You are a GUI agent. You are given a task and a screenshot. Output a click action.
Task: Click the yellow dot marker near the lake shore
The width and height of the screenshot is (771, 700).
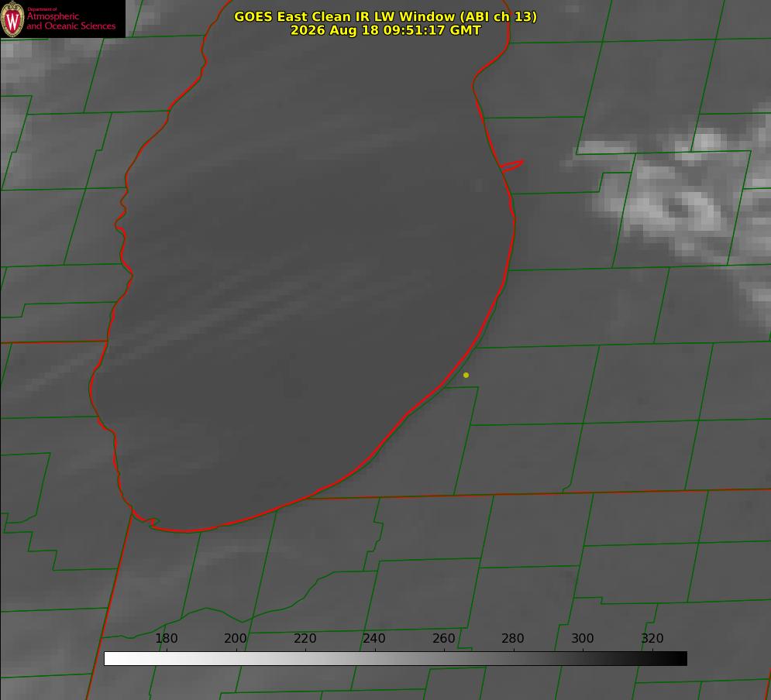(466, 375)
